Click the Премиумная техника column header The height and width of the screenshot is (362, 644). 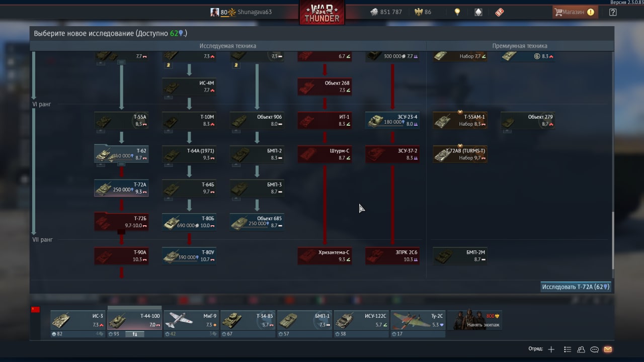tap(520, 46)
